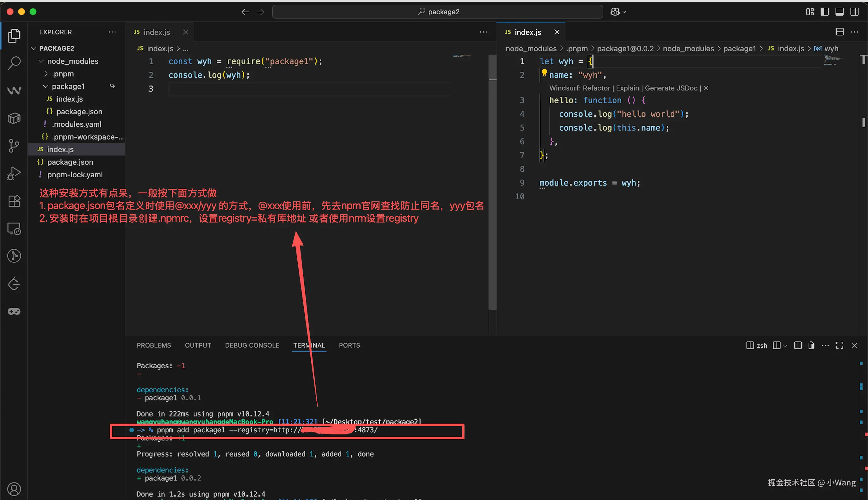Click the Windsurf Explain code lens
868x500 pixels.
(x=627, y=88)
